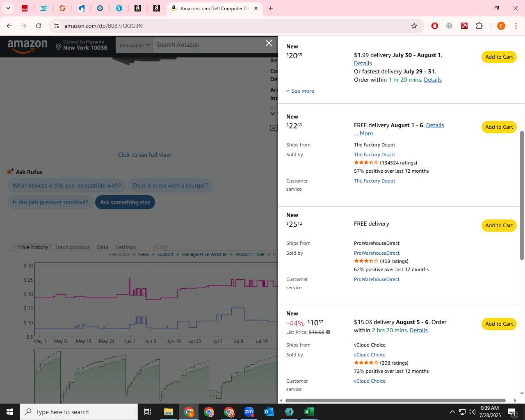
Task: Open The Factory Depot customer service link
Action: tap(374, 181)
